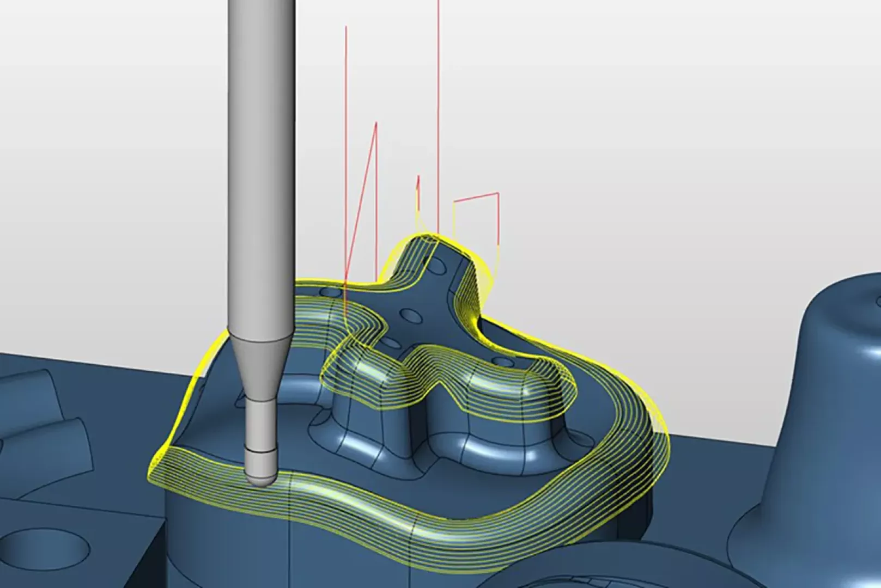Click the empty white viewport background
The height and width of the screenshot is (588, 881).
click(x=654, y=109)
